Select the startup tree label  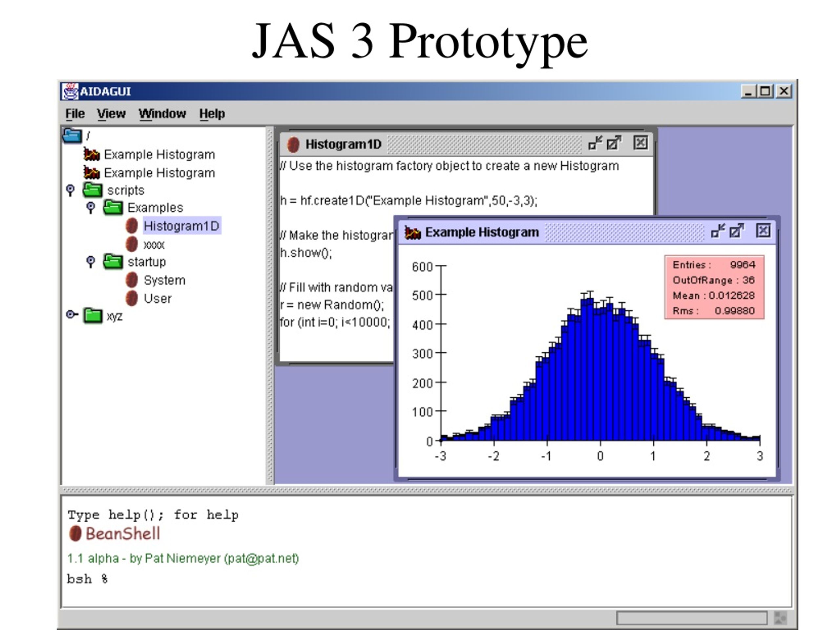click(x=147, y=262)
